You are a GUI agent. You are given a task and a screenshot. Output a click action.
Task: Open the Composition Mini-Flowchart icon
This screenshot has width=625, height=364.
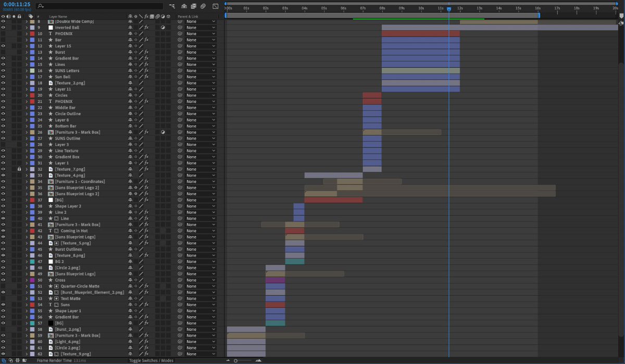coord(172,6)
